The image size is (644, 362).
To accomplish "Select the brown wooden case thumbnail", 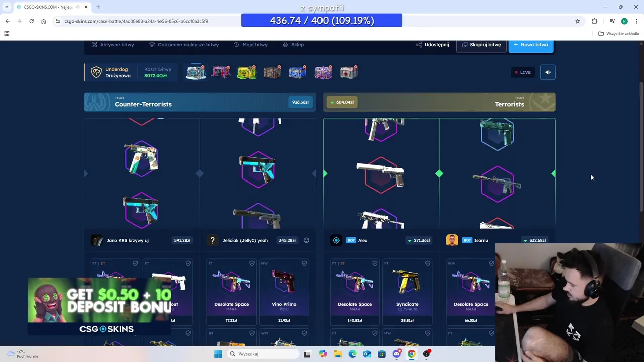I will [272, 72].
